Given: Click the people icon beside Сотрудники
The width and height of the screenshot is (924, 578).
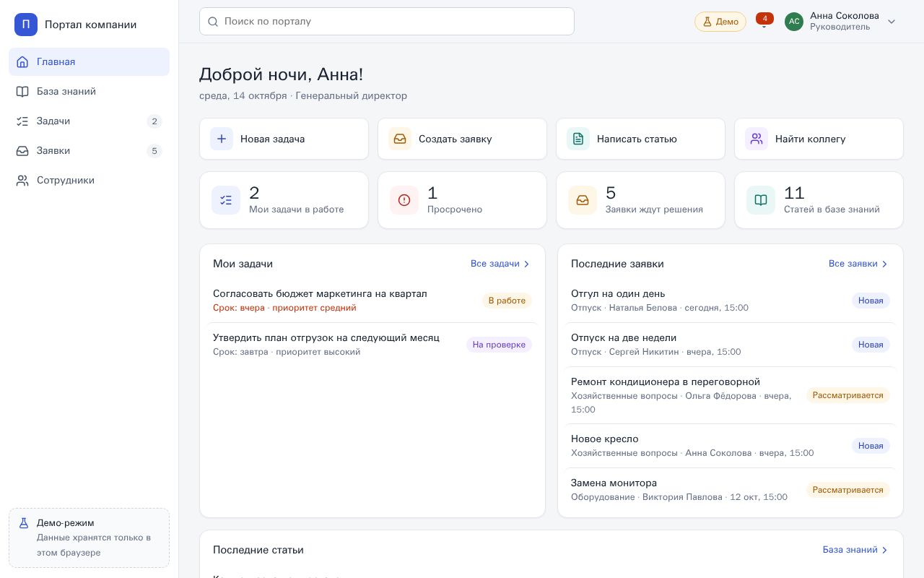Looking at the screenshot, I should pyautogui.click(x=22, y=181).
